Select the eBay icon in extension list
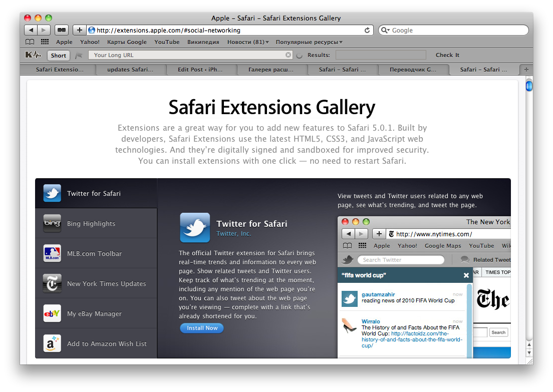 pos(52,313)
